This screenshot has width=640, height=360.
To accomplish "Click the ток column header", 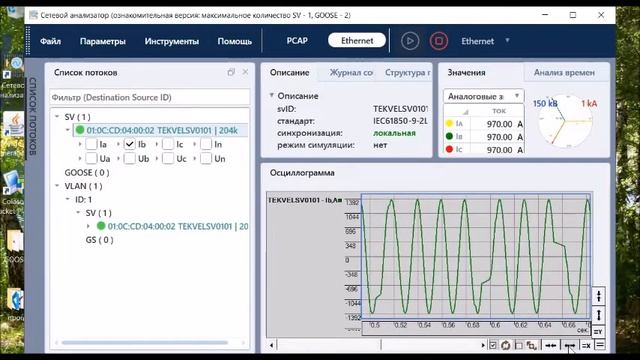I will [498, 111].
